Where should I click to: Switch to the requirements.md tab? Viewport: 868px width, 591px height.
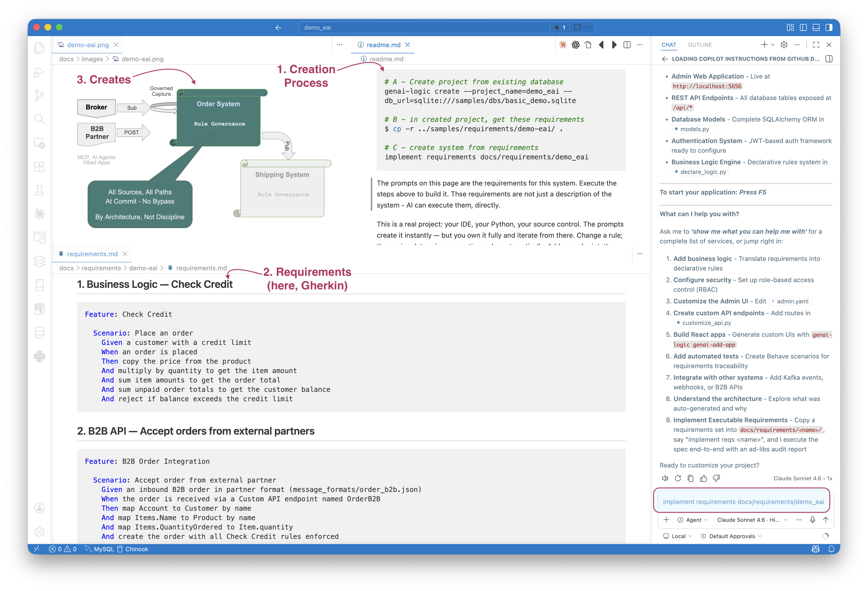coord(92,254)
